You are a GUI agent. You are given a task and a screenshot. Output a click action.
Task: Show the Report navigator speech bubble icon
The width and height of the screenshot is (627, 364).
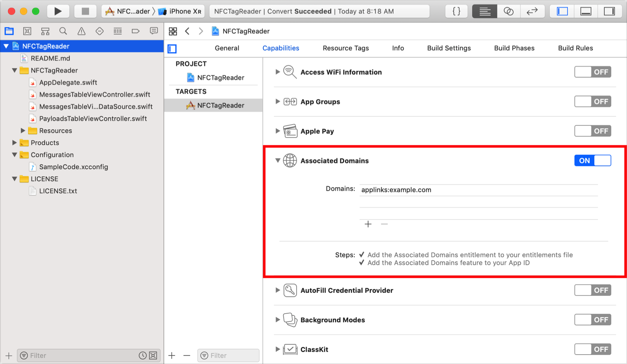(154, 31)
